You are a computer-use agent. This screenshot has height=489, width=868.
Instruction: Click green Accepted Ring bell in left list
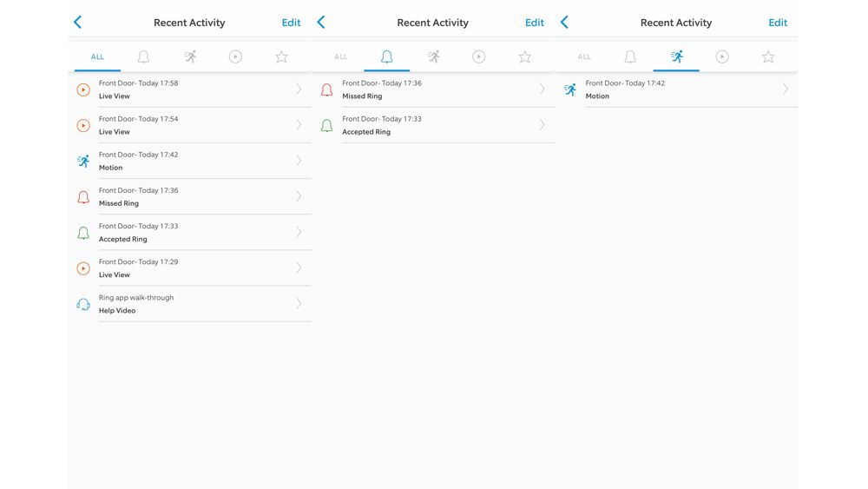coord(83,233)
